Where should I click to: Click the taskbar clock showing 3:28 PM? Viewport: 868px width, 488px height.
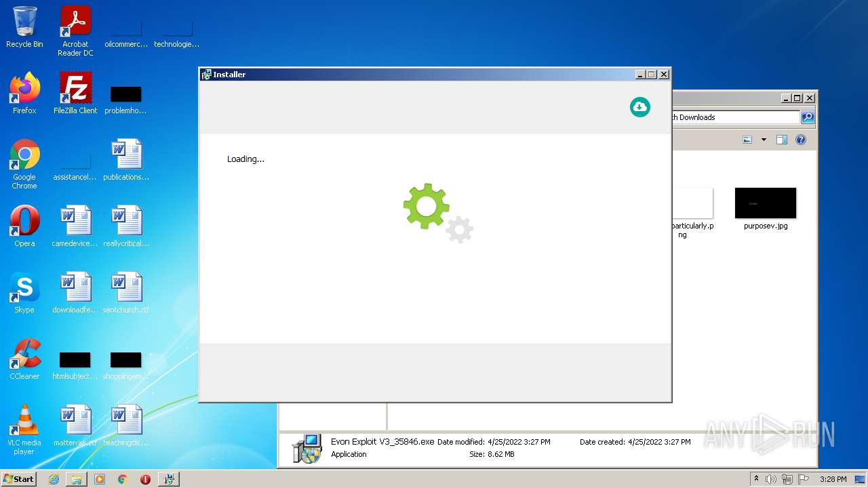coord(833,479)
